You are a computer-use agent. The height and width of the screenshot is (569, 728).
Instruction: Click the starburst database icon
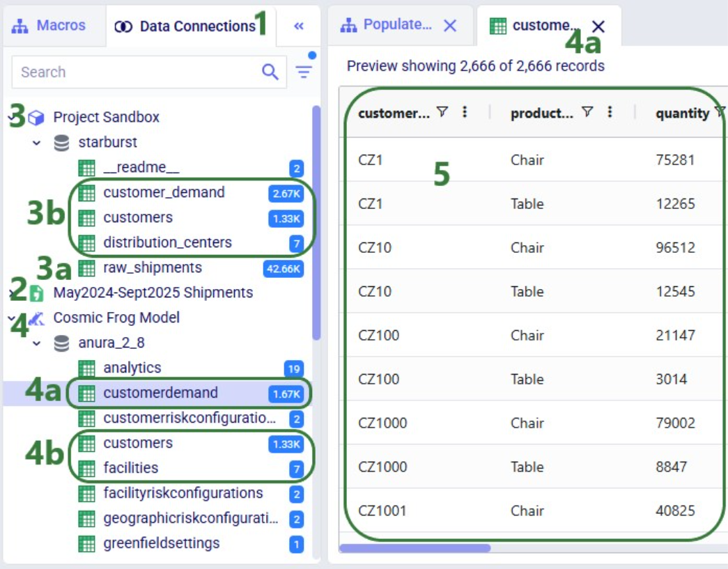click(x=61, y=143)
